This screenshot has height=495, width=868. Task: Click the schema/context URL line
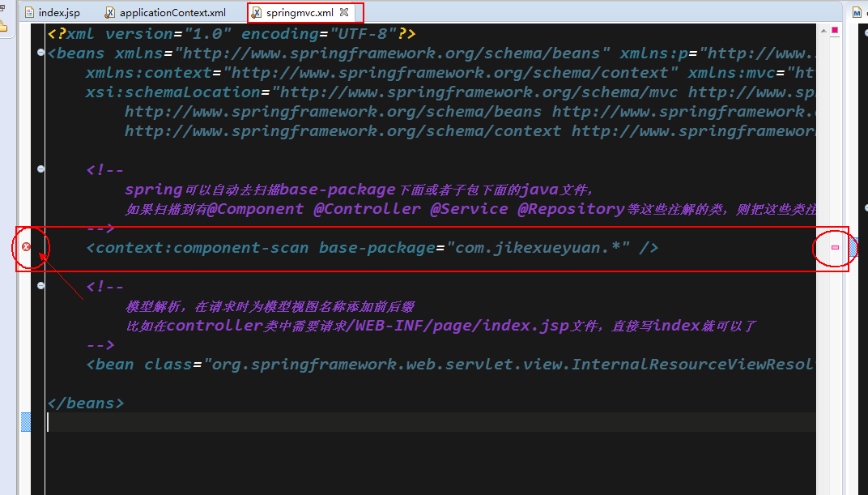[x=470, y=130]
